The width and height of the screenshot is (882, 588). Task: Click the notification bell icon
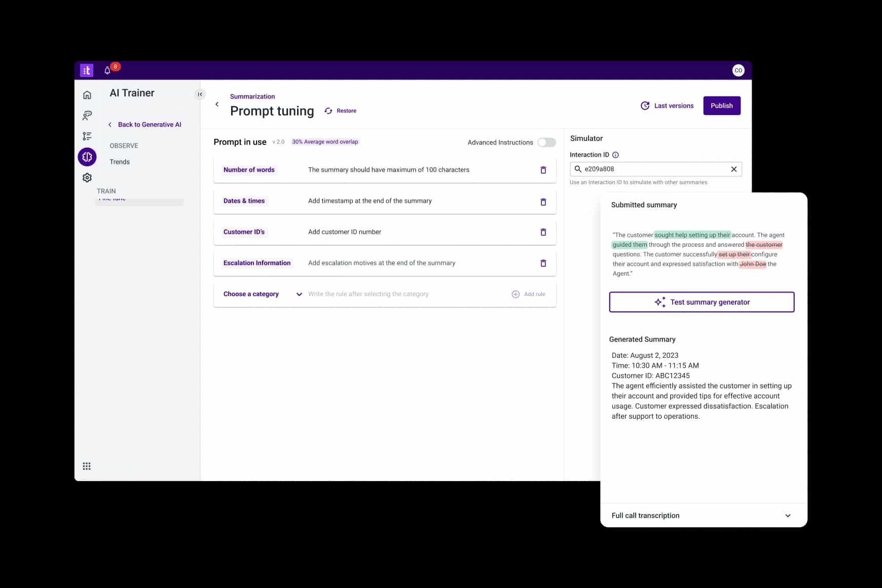coord(107,71)
